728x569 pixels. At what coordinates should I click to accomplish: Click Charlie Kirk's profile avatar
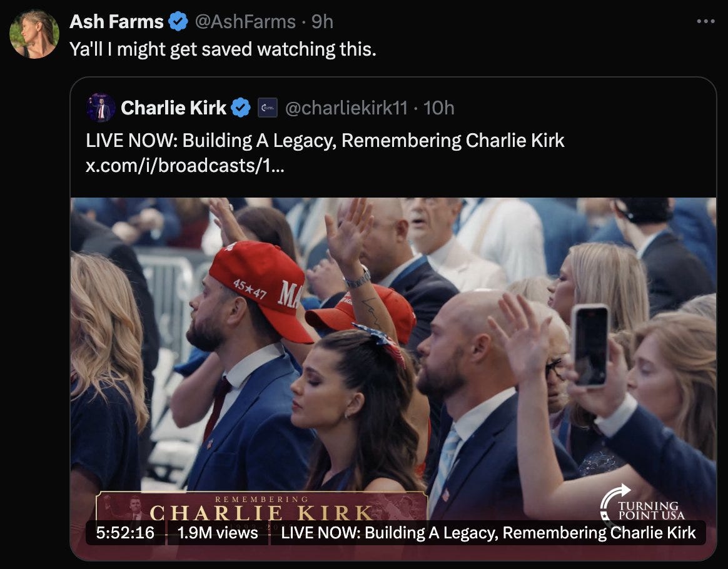pyautogui.click(x=99, y=107)
